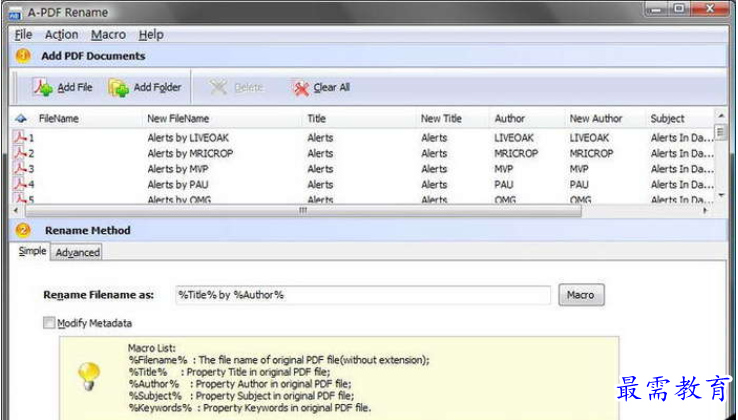
Task: Click the "%Subject%" macro list line
Action: click(x=241, y=396)
